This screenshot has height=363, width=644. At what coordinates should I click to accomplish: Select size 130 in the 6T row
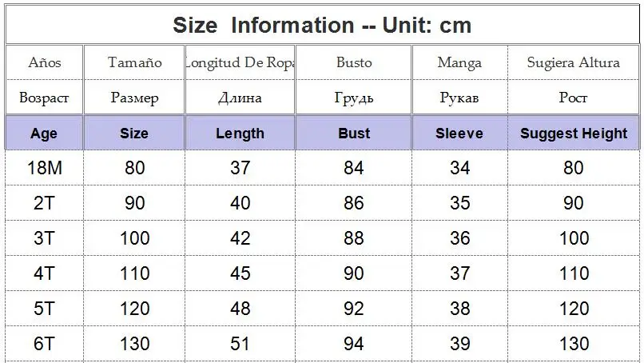(134, 344)
